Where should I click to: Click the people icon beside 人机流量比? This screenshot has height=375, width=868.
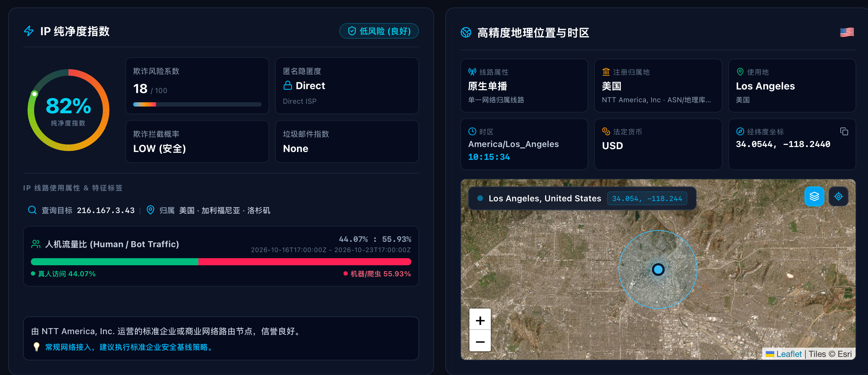(36, 244)
